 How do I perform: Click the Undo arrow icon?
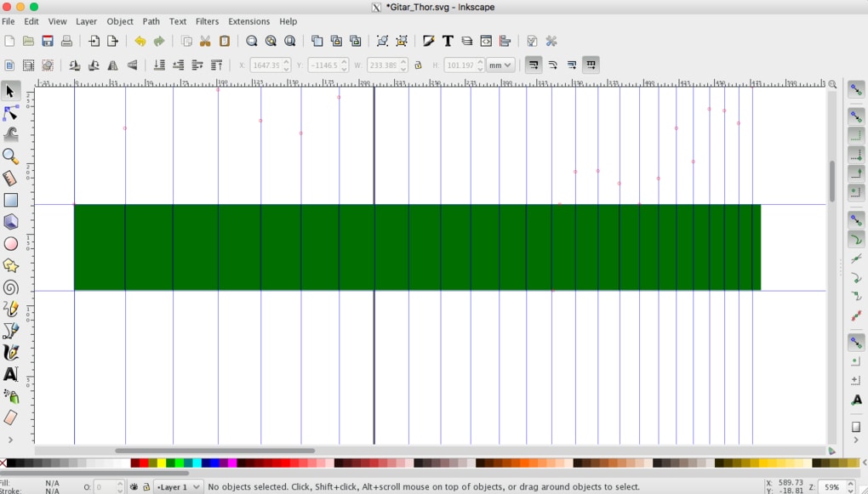[x=140, y=41]
